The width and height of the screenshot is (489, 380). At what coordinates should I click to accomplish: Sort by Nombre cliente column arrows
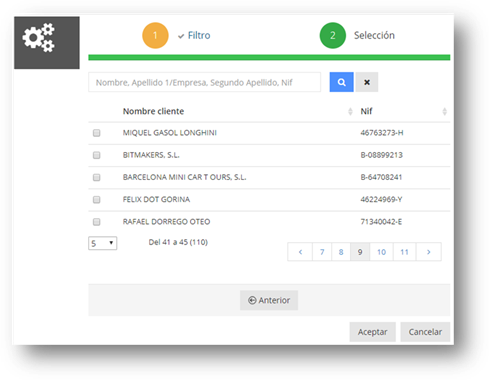(x=350, y=111)
